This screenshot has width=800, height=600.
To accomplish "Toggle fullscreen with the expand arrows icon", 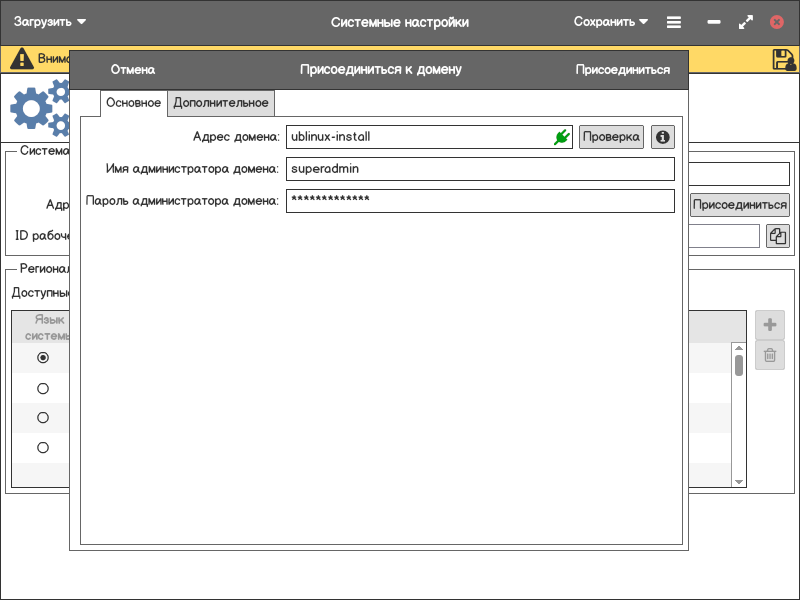I will [745, 22].
